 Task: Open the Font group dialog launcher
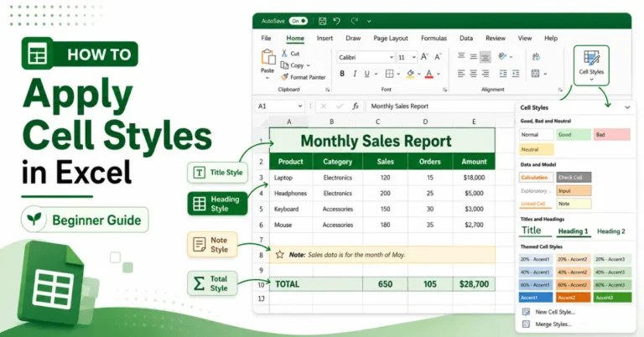tap(444, 90)
